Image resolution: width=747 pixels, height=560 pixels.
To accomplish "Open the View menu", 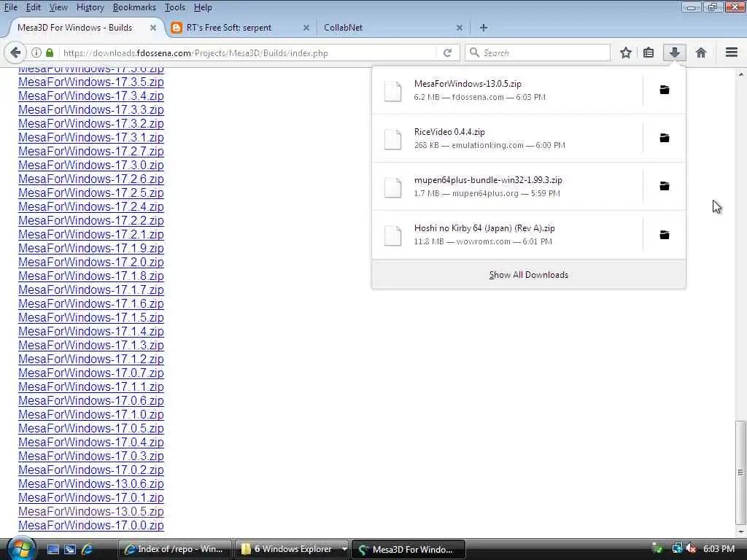I will click(58, 7).
